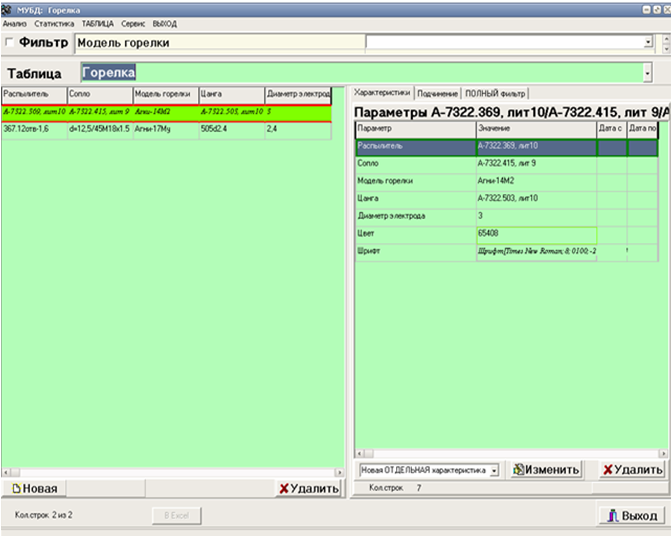The width and height of the screenshot is (672, 537).
Task: Click the В Excel button
Action: click(177, 515)
